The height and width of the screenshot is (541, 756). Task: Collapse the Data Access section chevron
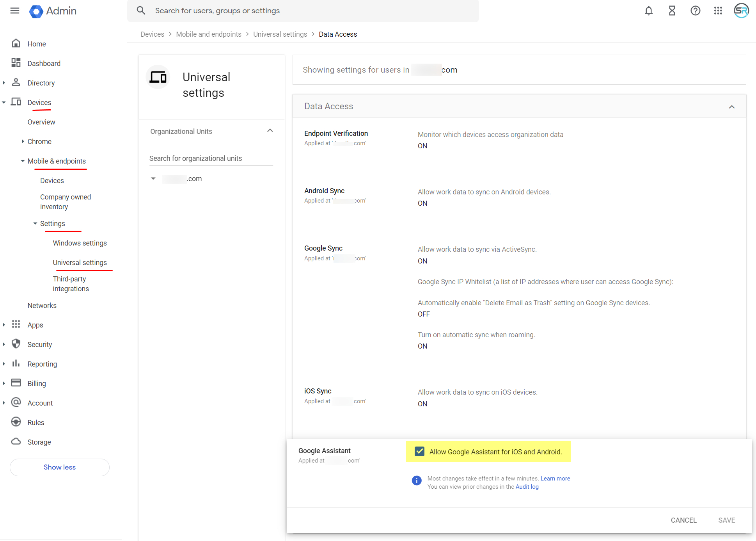click(732, 107)
